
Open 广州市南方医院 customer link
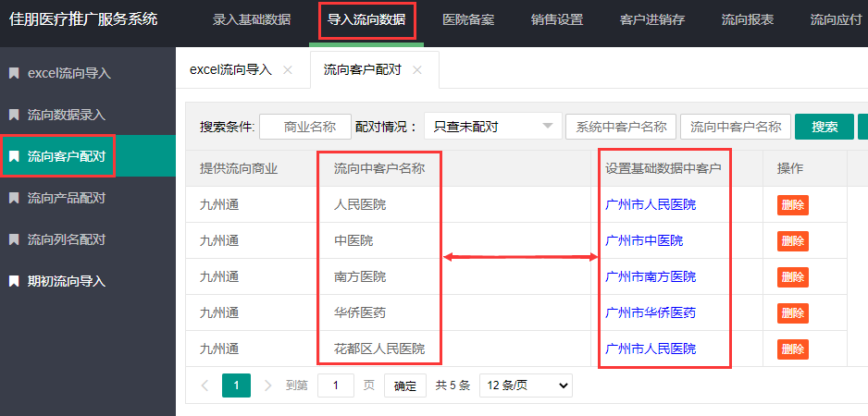click(x=650, y=277)
